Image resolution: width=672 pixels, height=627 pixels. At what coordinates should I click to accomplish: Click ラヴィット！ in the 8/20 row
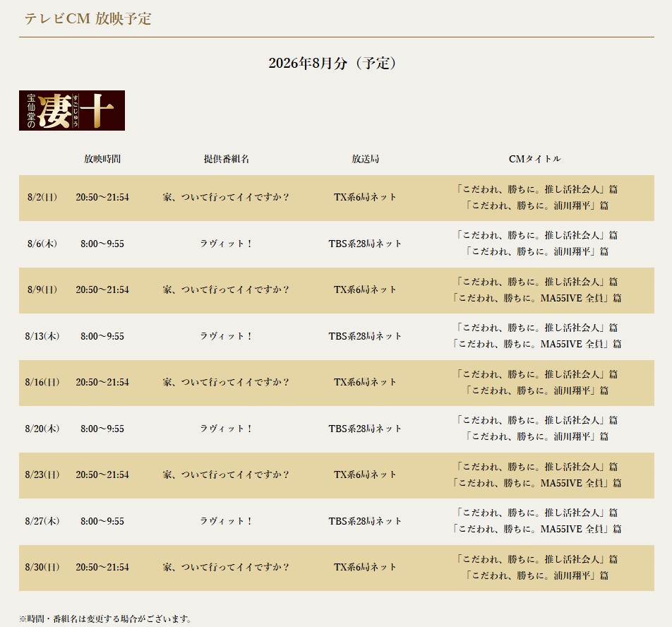[227, 429]
